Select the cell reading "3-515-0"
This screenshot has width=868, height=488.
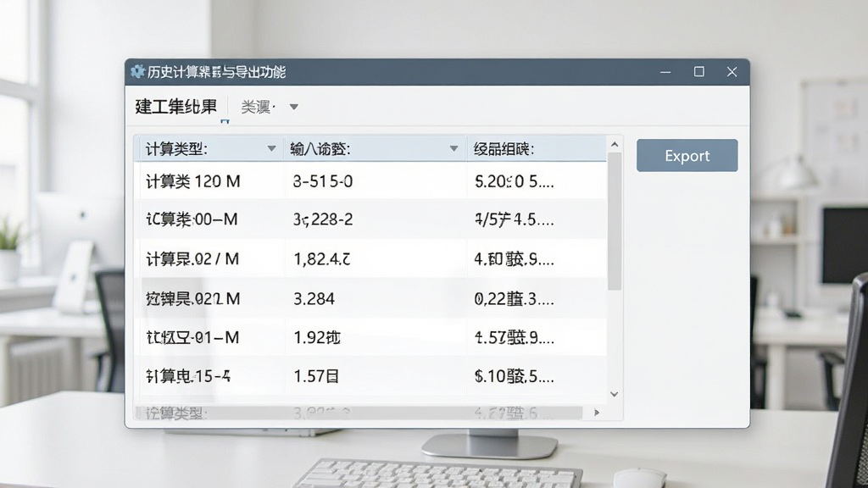pos(376,181)
